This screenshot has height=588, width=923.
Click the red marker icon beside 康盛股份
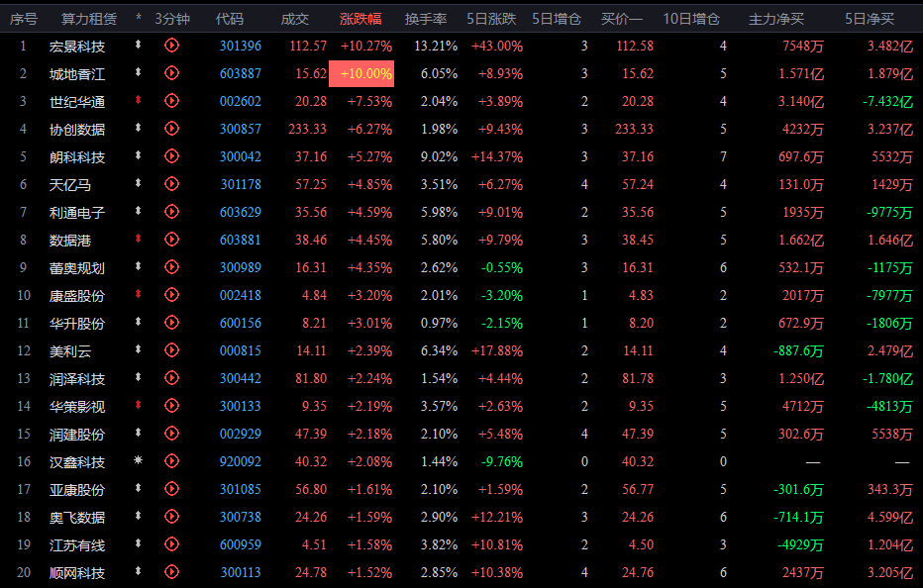point(139,295)
